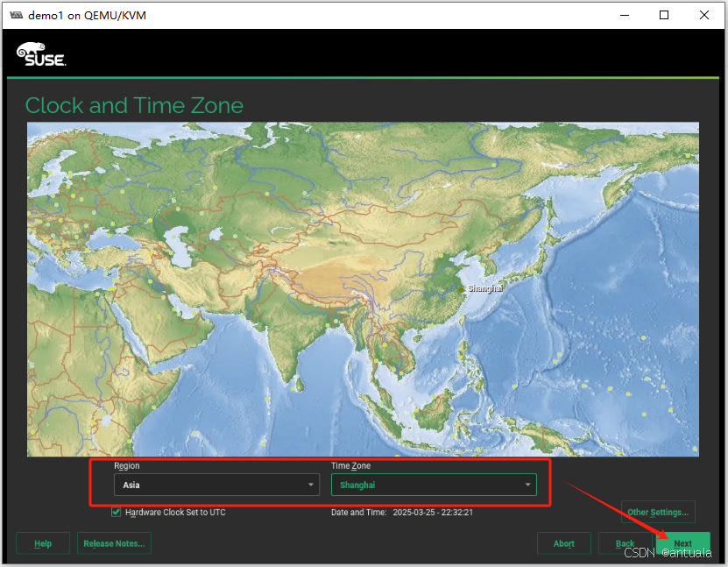This screenshot has width=728, height=567.
Task: Abort the installation
Action: (563, 542)
